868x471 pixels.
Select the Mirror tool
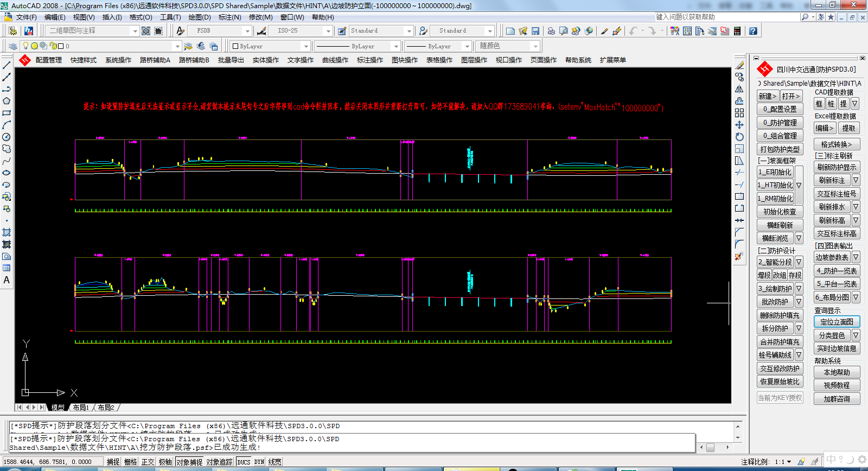(x=739, y=89)
